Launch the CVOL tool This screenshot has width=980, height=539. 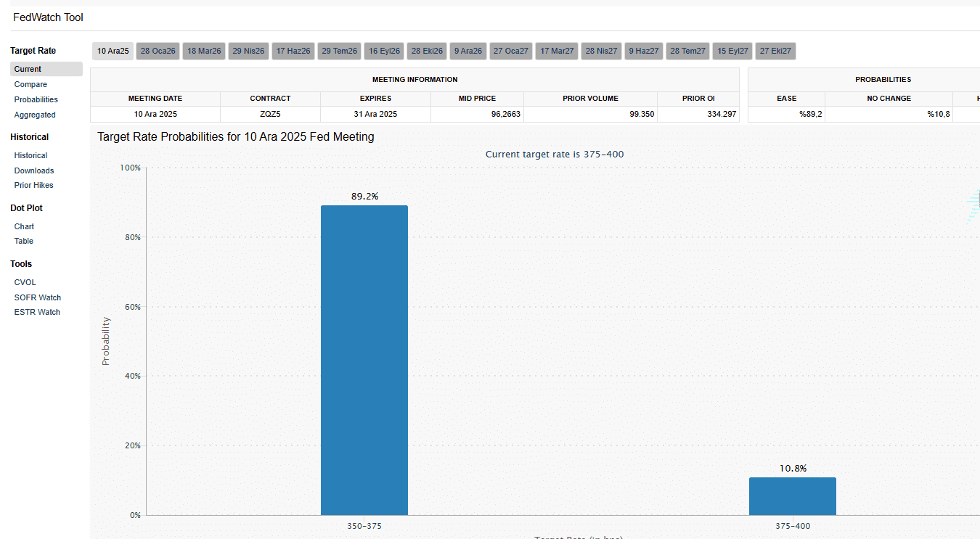click(25, 283)
